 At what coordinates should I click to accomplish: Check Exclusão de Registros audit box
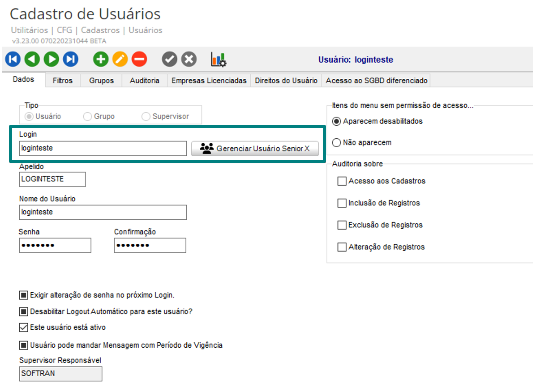[x=342, y=225]
